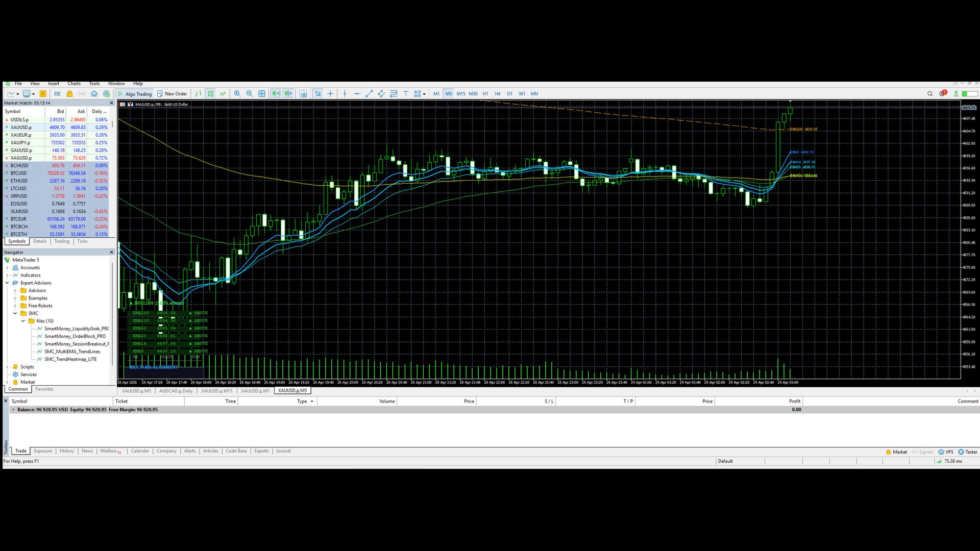
Task: Open the Charts menu
Action: pyautogui.click(x=74, y=84)
